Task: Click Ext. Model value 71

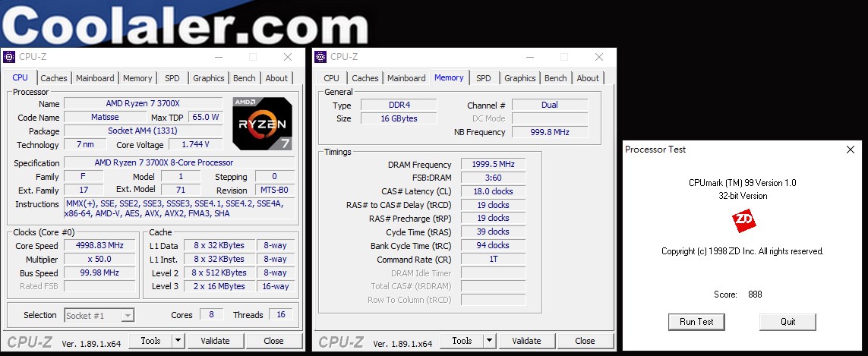Action: 181,190
